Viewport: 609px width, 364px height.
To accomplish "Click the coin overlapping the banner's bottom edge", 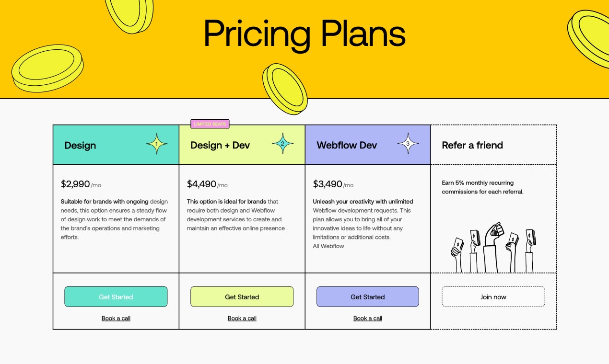I will click(285, 89).
